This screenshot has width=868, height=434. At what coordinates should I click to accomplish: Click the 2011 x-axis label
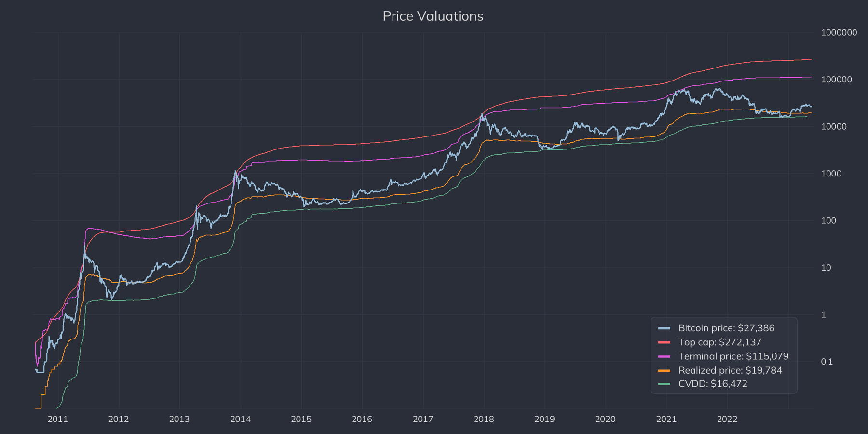[x=58, y=419]
